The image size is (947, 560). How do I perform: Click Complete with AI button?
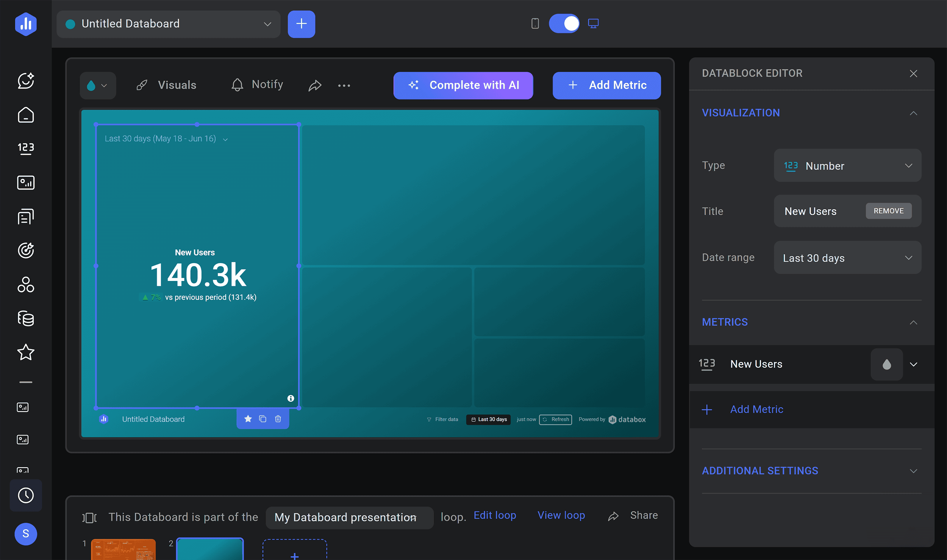click(463, 86)
